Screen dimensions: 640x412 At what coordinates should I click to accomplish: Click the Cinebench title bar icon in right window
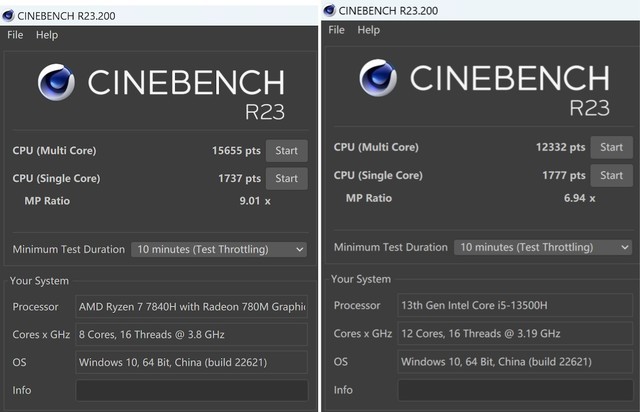329,10
